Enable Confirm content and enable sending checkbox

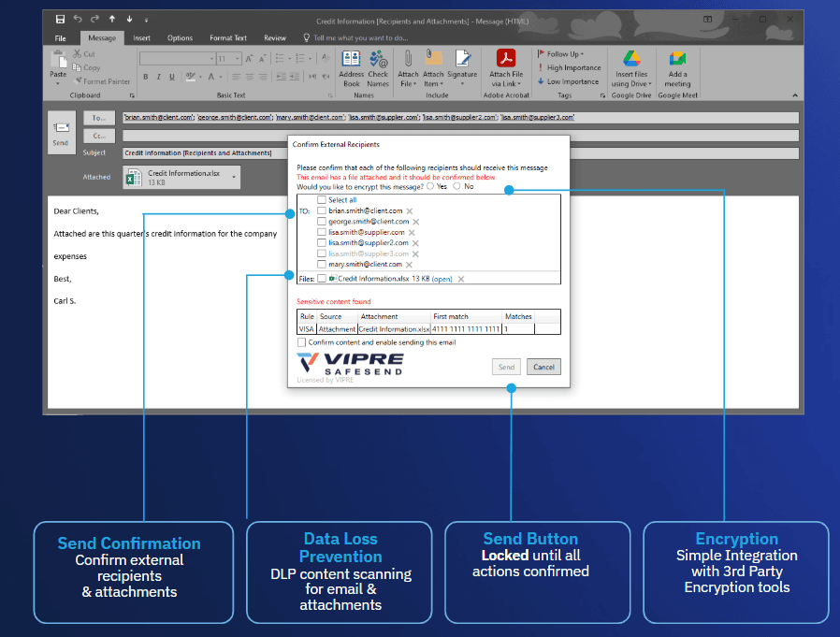tap(301, 342)
